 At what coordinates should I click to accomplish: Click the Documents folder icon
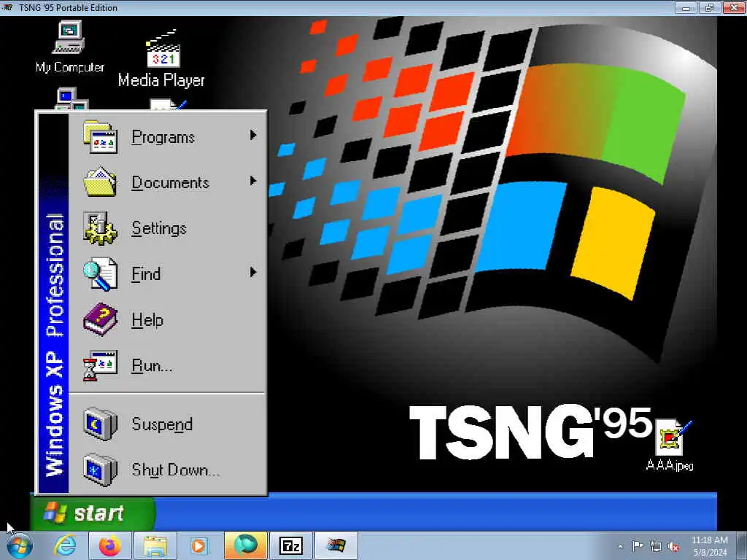click(x=100, y=182)
